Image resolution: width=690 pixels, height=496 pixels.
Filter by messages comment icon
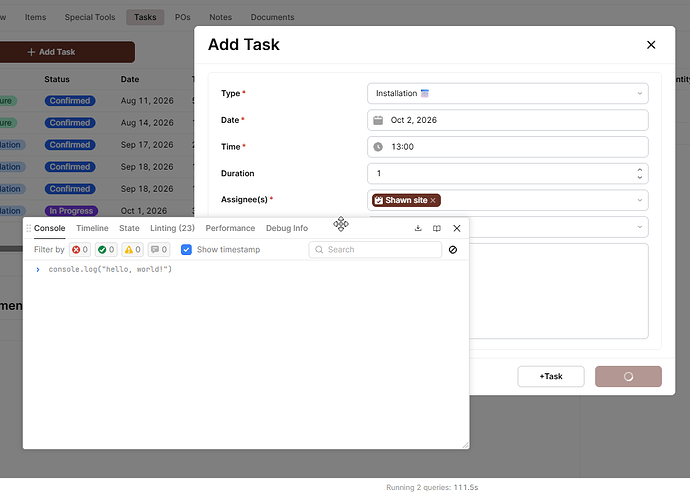click(x=155, y=250)
